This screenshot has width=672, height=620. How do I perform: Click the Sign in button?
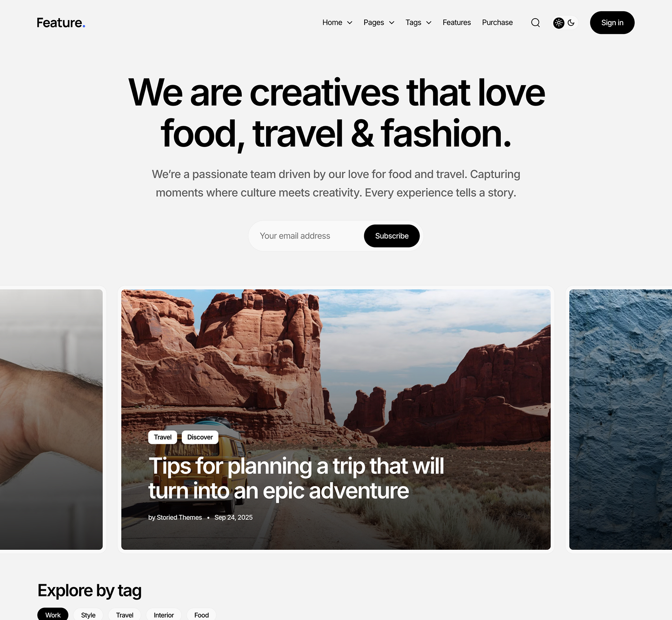point(612,23)
